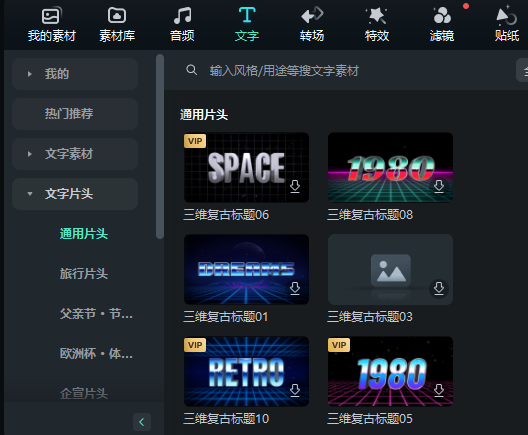The height and width of the screenshot is (435, 528).
Task: Open the 转场 transitions tab
Action: pos(312,25)
